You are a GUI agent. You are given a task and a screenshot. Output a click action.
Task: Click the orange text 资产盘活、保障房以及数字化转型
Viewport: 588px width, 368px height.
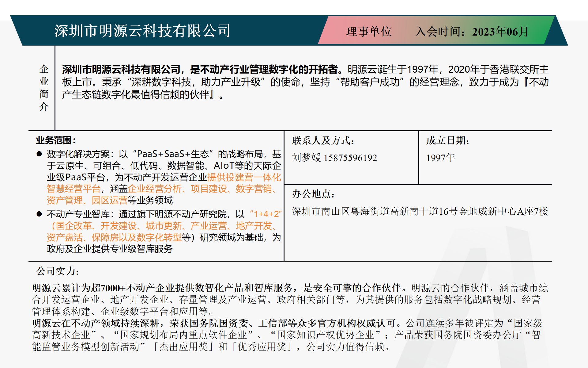click(114, 237)
